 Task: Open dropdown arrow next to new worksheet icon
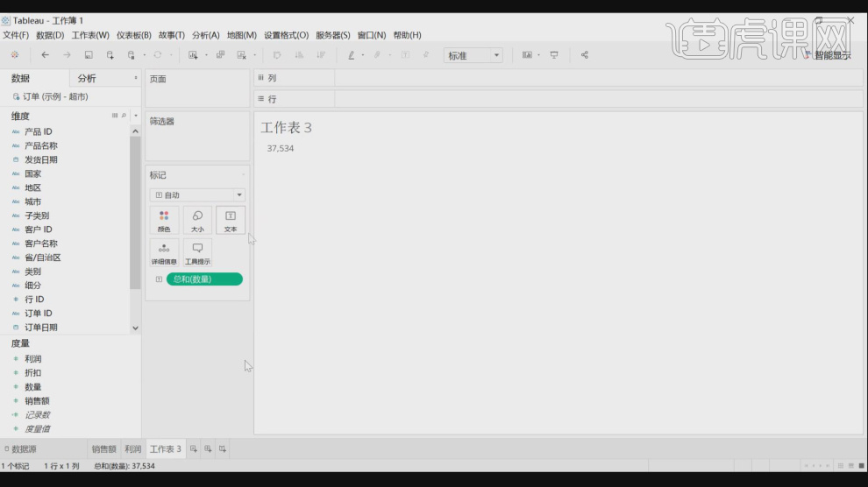pos(206,54)
